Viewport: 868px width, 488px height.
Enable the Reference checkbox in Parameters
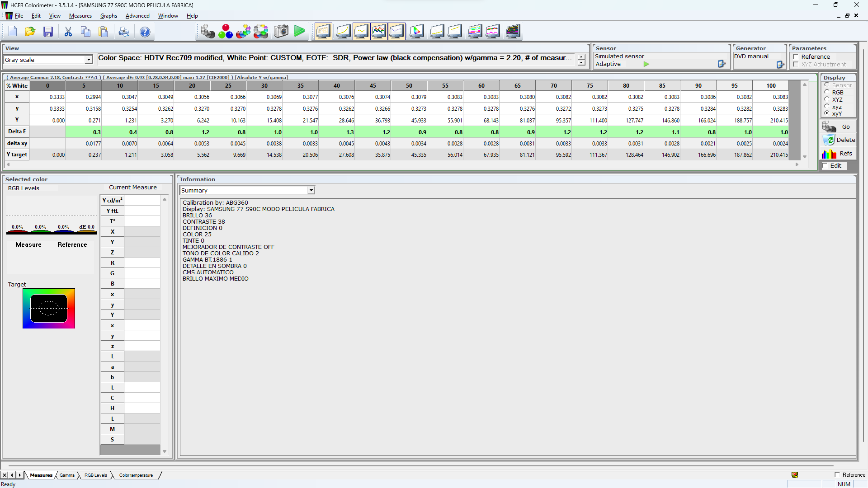[796, 57]
